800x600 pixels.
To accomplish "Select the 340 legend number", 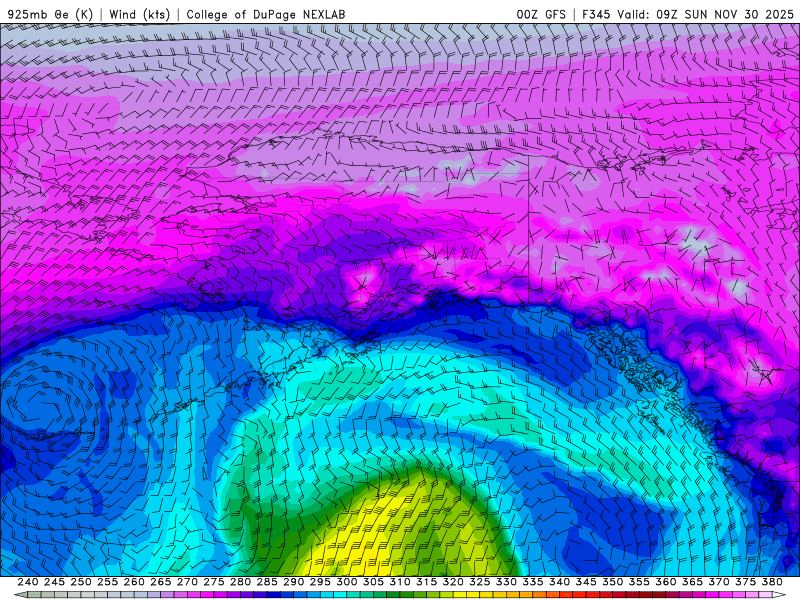I will (559, 582).
